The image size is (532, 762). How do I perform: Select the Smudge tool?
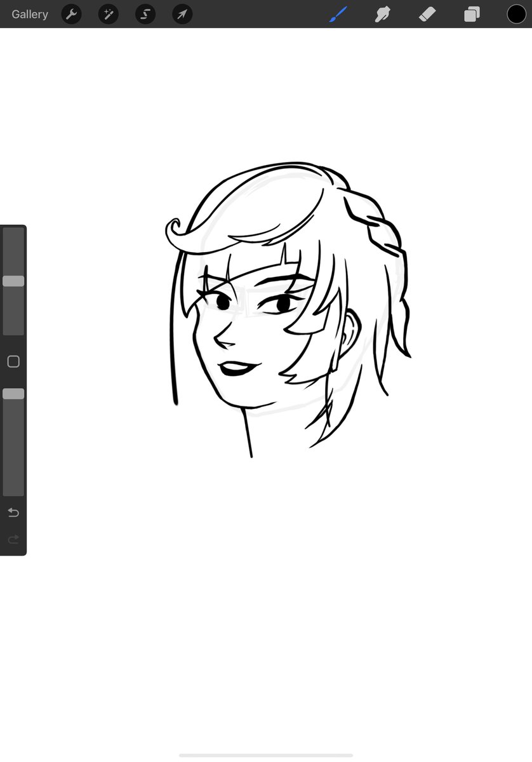(383, 14)
